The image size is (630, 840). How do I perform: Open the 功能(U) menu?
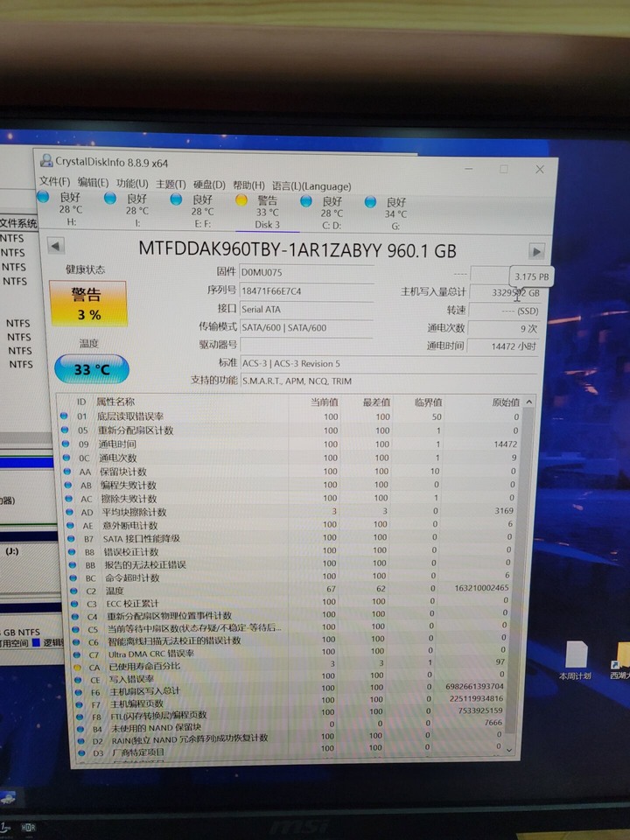132,183
